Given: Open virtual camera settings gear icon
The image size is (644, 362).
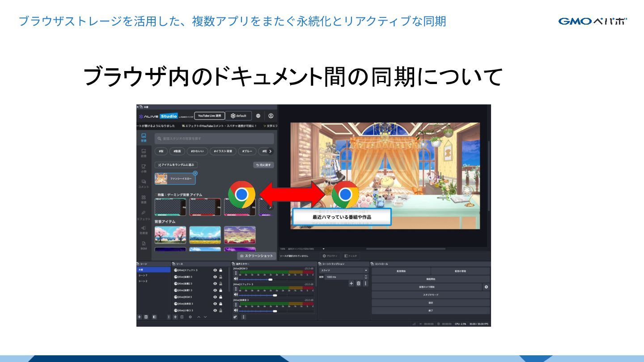Looking at the screenshot, I should (x=487, y=287).
